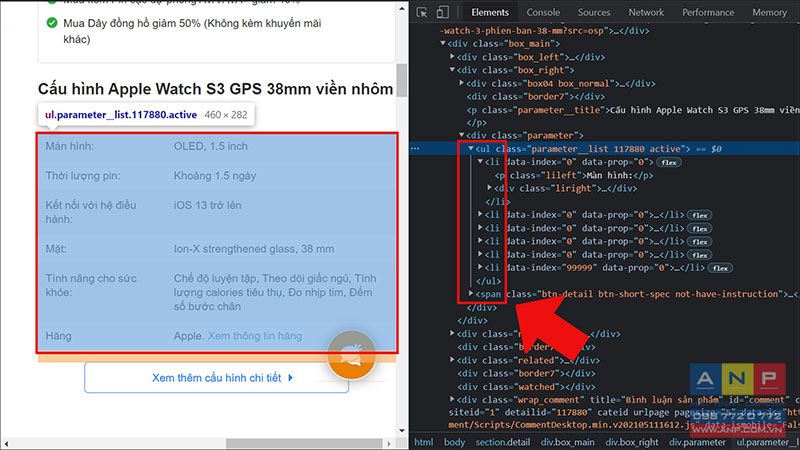Click flex badge on li data-index 99999
This screenshot has width=800, height=450.
(x=720, y=268)
